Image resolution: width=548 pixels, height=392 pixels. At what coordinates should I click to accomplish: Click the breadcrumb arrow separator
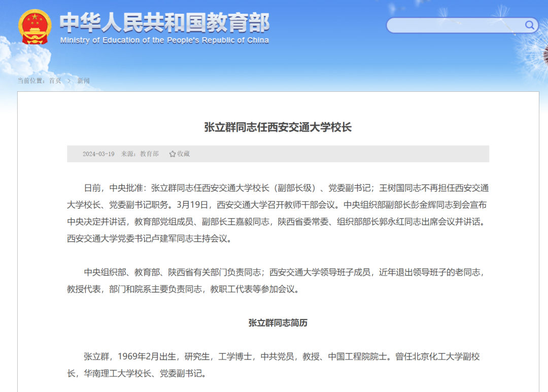point(69,81)
